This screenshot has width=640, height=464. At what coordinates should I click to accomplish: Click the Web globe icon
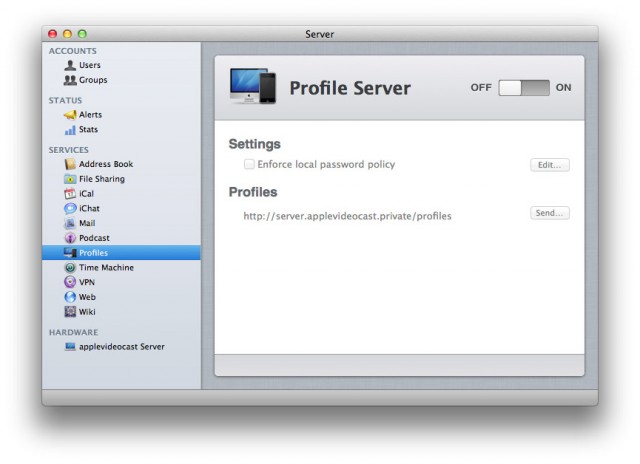point(70,297)
